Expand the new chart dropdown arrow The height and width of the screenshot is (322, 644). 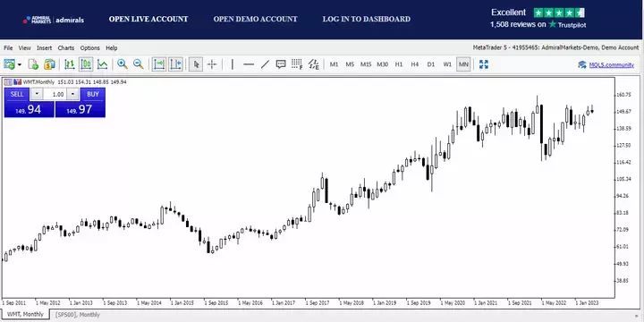coord(20,65)
